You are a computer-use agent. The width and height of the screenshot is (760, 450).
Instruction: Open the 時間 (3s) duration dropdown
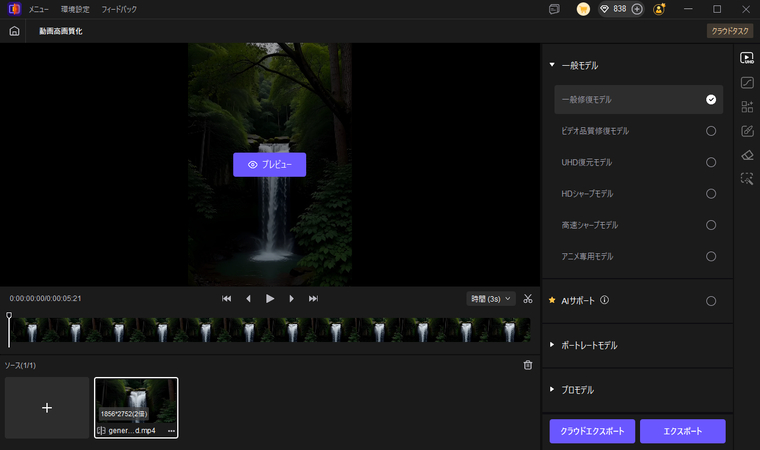tap(491, 298)
